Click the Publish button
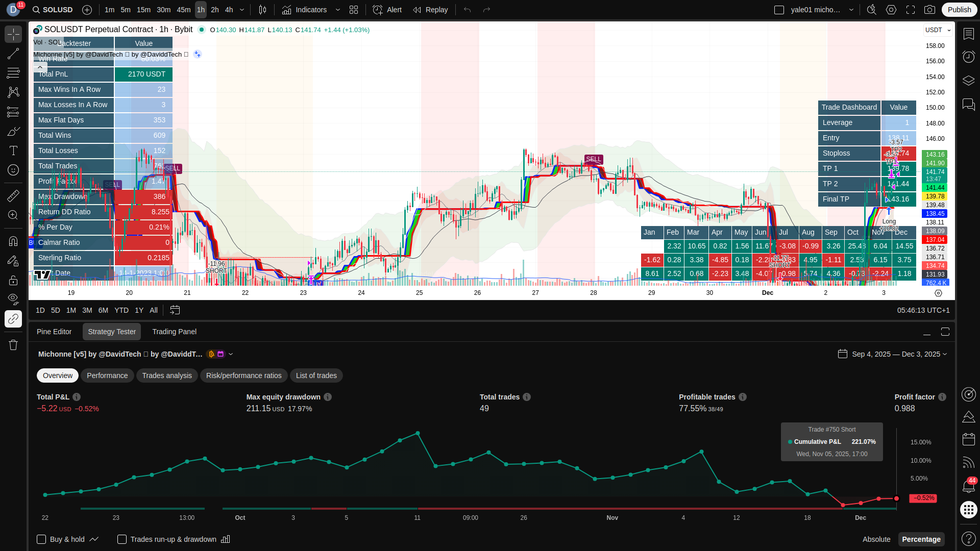 point(959,10)
